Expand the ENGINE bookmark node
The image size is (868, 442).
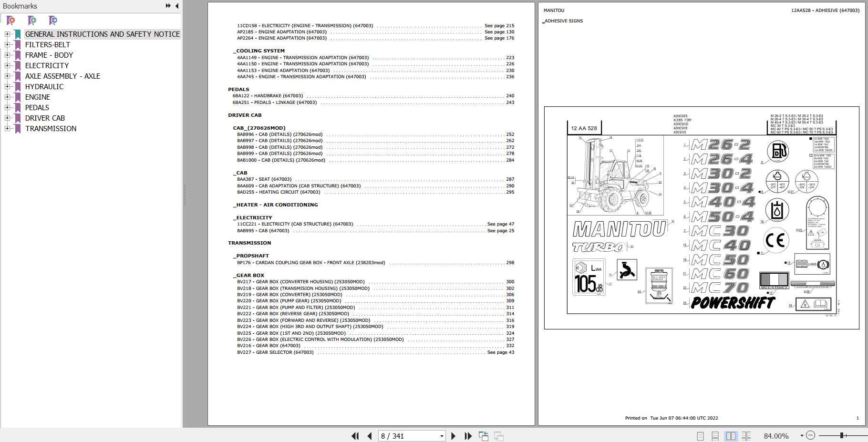[7, 97]
